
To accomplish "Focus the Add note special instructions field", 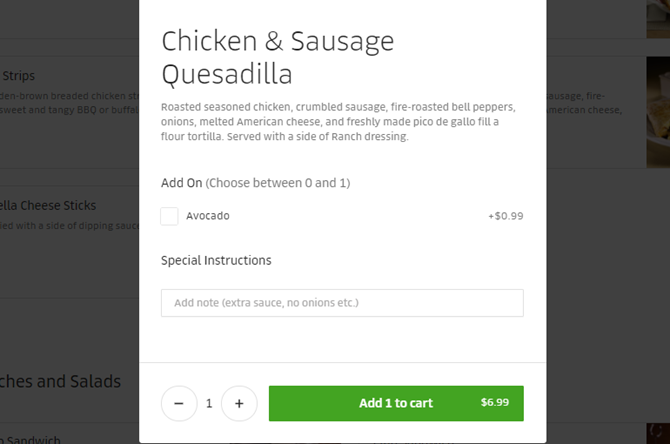I will [342, 303].
